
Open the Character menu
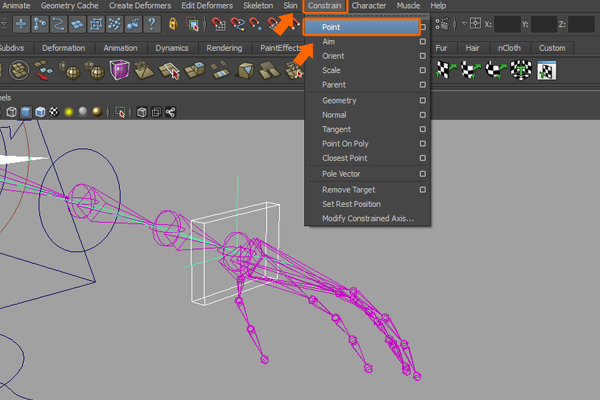[369, 6]
